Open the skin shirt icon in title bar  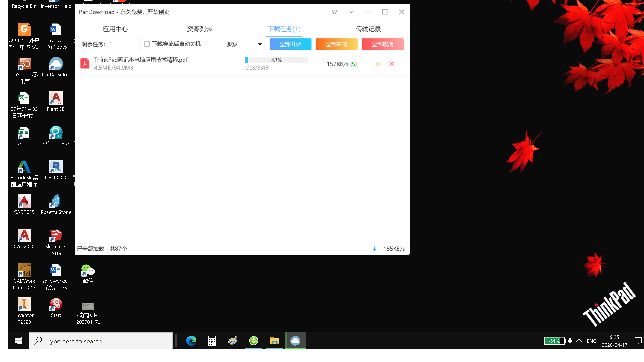(335, 12)
